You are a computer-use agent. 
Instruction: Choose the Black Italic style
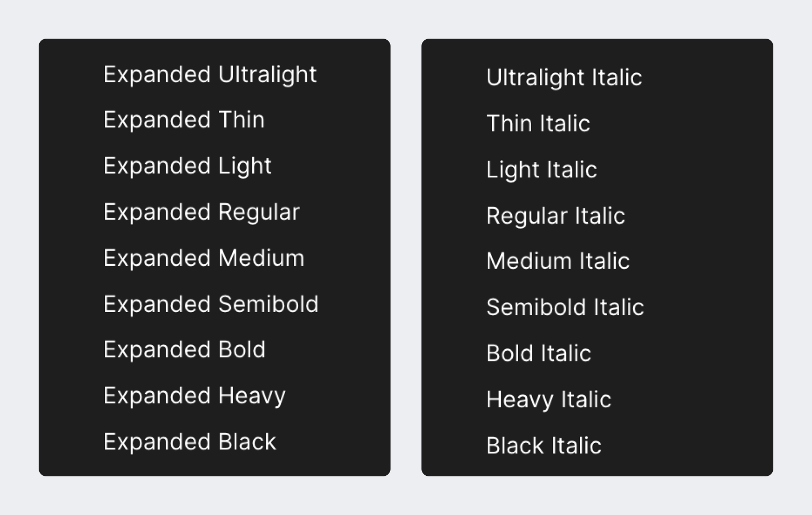(x=544, y=445)
